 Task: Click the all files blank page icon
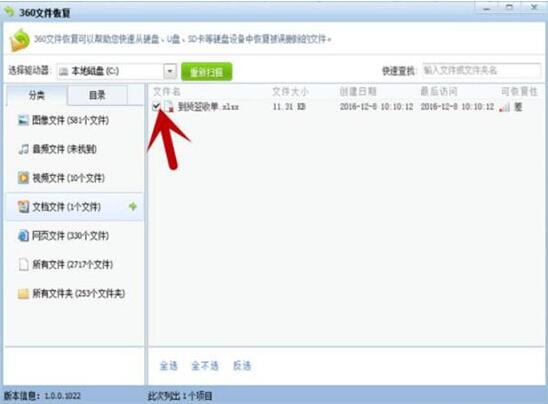(23, 265)
